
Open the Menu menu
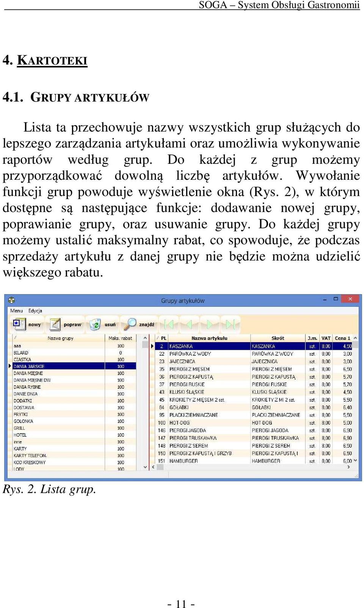pos(16,311)
